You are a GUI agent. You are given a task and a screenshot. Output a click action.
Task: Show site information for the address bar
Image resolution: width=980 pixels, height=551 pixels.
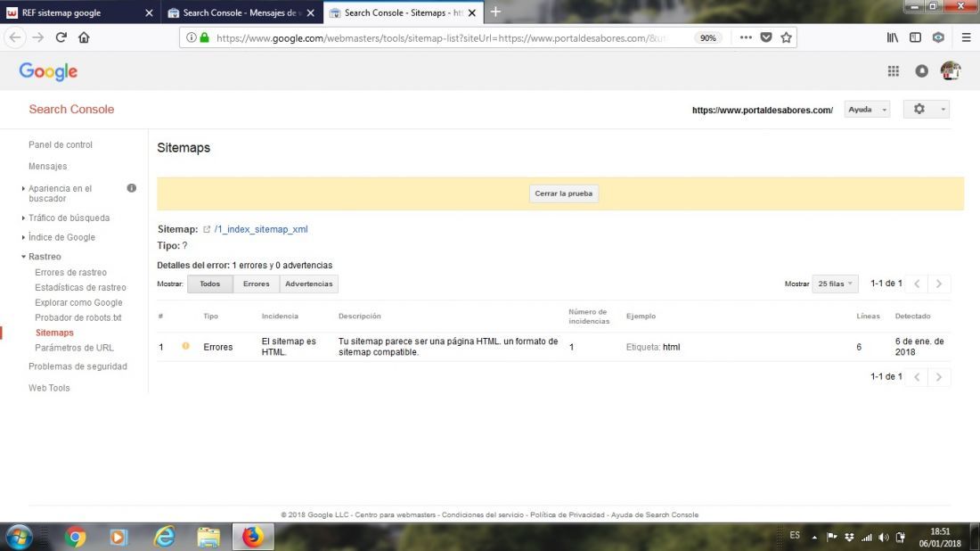[192, 37]
